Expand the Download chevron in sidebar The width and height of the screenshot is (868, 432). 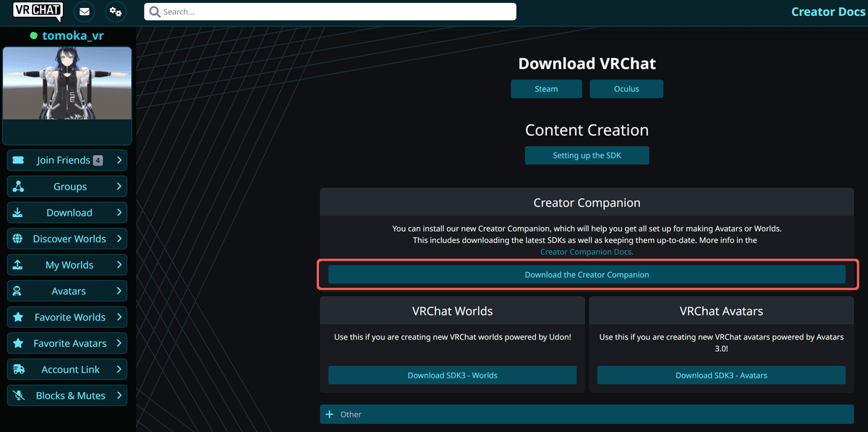[119, 212]
